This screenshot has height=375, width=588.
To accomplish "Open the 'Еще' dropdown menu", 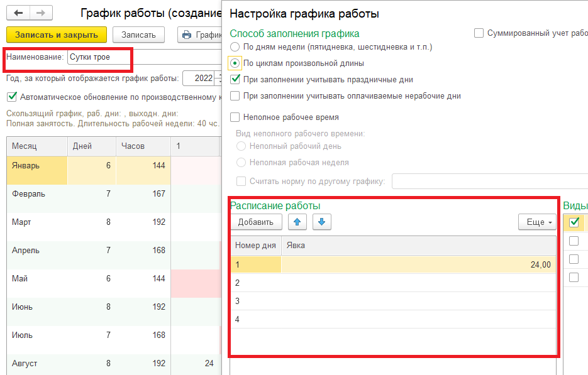I will [x=536, y=222].
